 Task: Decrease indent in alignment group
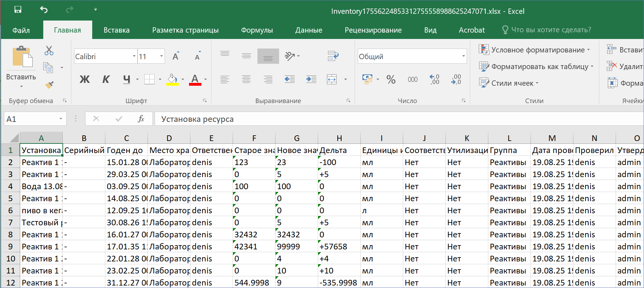pyautogui.click(x=290, y=79)
